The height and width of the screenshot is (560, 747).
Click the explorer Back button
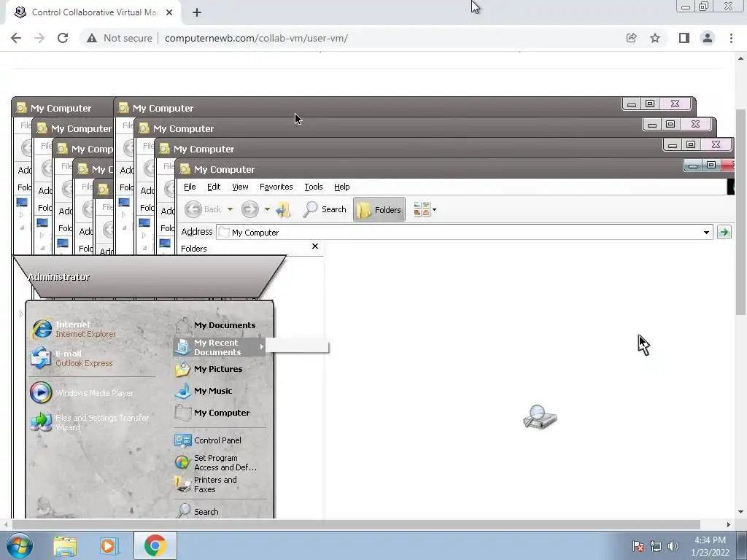[x=203, y=209]
